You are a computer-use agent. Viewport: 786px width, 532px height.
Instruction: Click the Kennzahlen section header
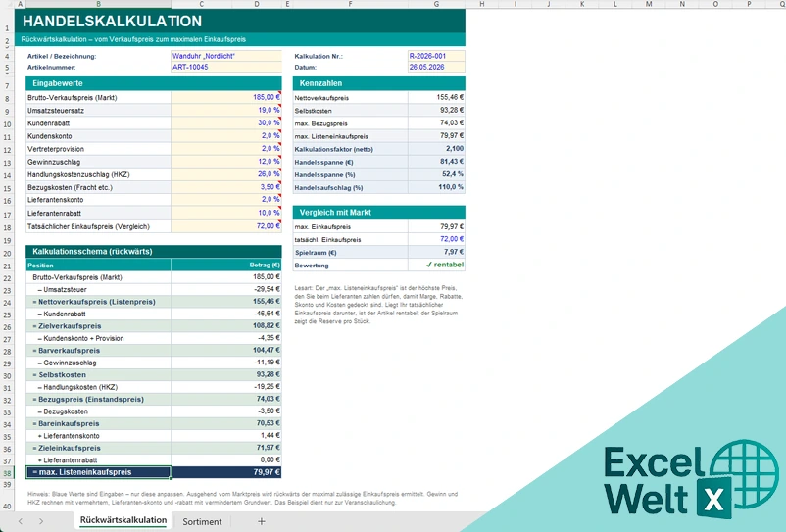[x=379, y=83]
